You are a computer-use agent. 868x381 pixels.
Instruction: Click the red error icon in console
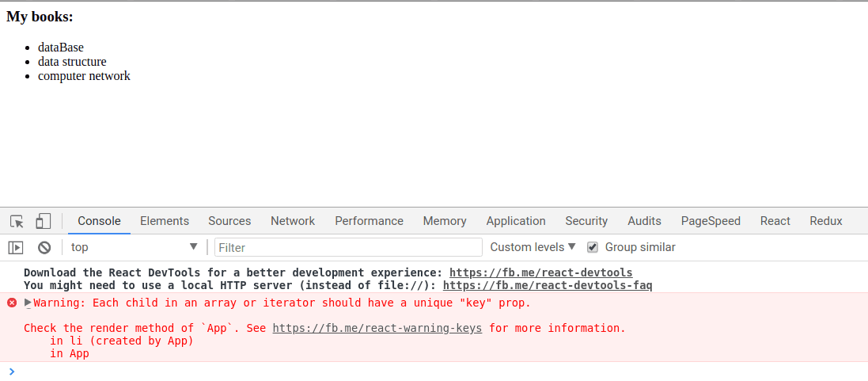click(12, 303)
